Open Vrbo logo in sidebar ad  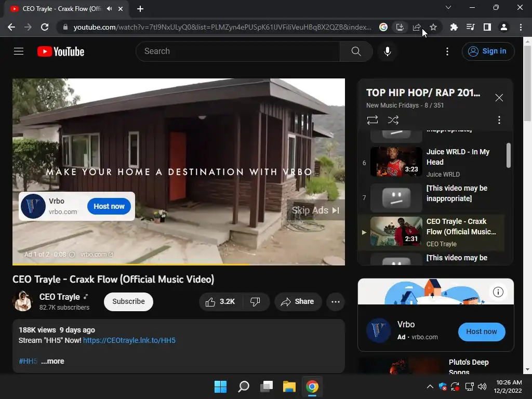(378, 331)
